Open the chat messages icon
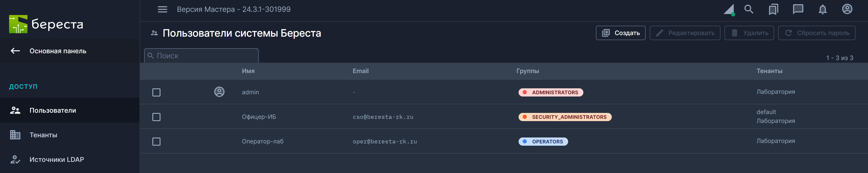The image size is (868, 173). click(x=798, y=9)
